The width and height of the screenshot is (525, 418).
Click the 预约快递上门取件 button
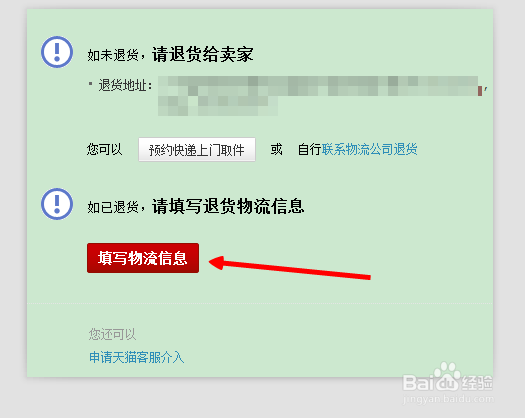point(197,150)
